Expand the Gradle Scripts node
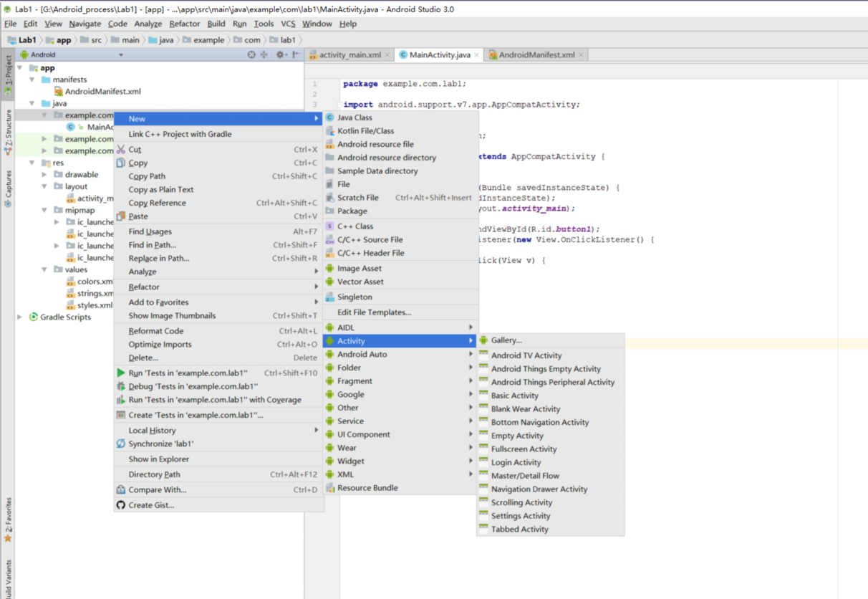868x599 pixels. coord(20,317)
